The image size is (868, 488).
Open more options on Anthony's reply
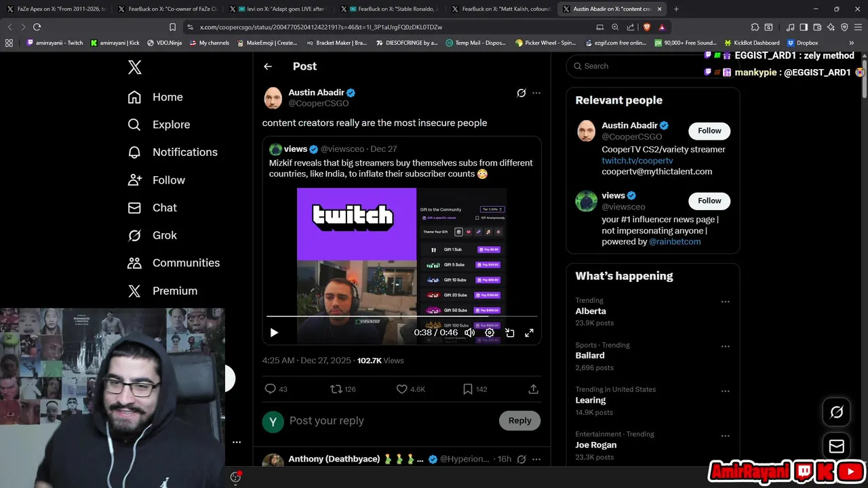coord(536,459)
